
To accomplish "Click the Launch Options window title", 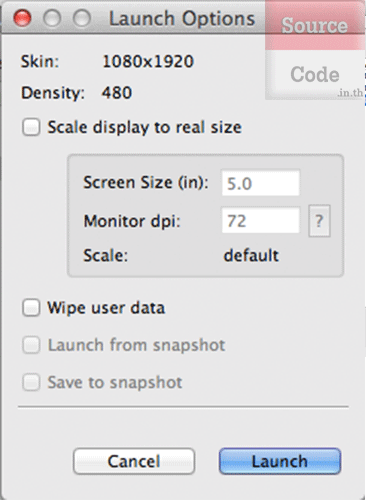I will tap(182, 18).
